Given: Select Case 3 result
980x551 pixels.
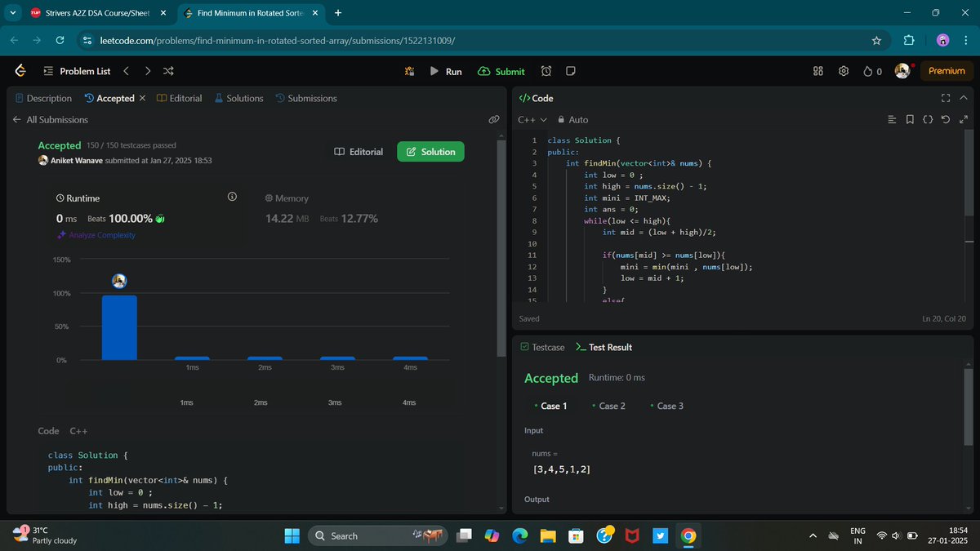Looking at the screenshot, I should click(x=666, y=406).
